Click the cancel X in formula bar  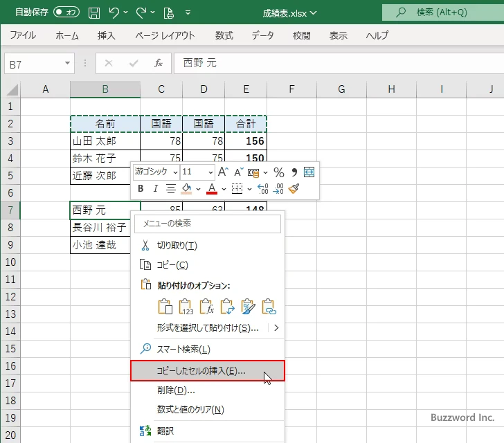click(x=109, y=63)
